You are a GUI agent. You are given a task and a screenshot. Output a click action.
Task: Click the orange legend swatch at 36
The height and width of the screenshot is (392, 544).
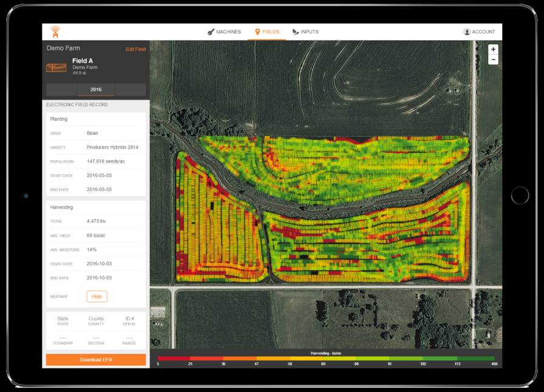(240, 359)
